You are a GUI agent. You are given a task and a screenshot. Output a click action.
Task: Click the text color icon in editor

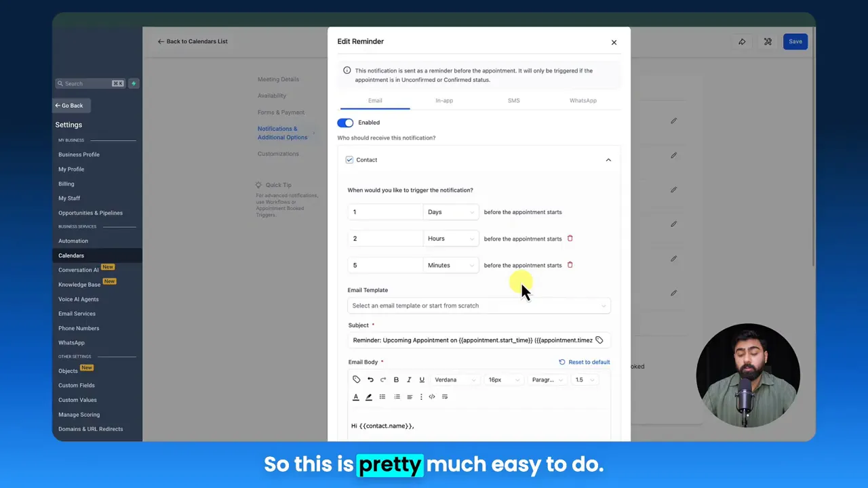click(355, 396)
